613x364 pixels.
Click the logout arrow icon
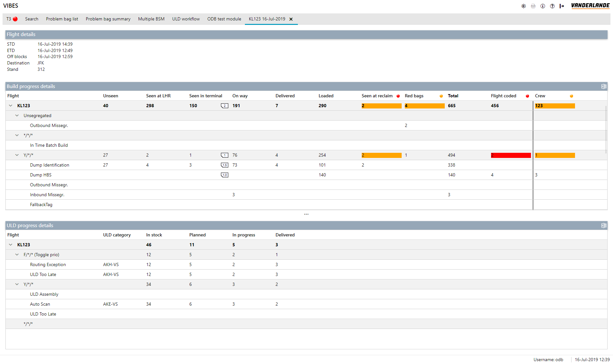(x=562, y=6)
